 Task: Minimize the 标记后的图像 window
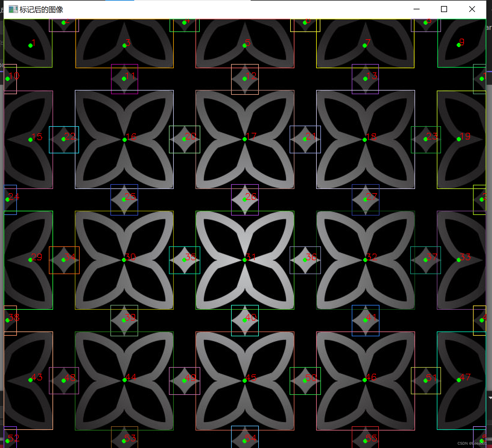tap(417, 9)
